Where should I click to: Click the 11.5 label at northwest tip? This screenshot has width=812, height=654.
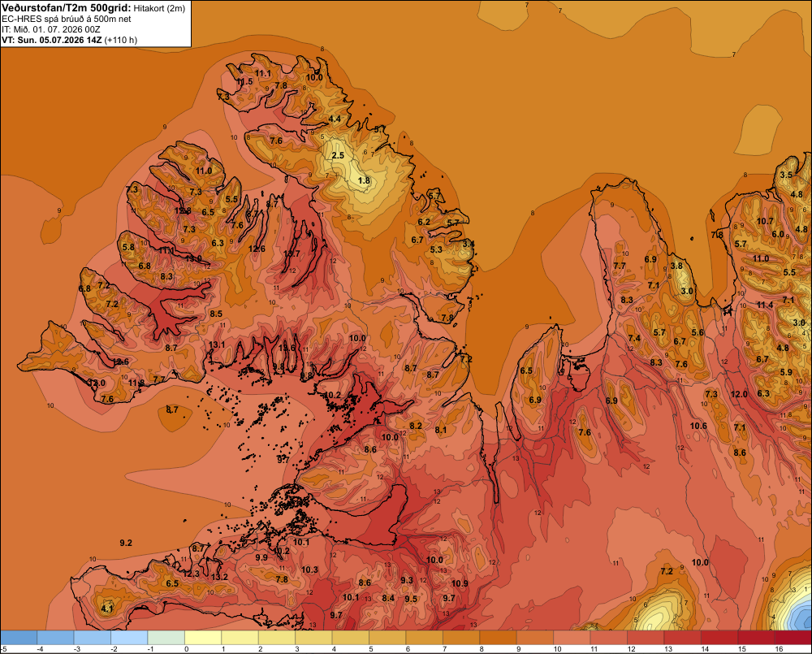(x=245, y=82)
